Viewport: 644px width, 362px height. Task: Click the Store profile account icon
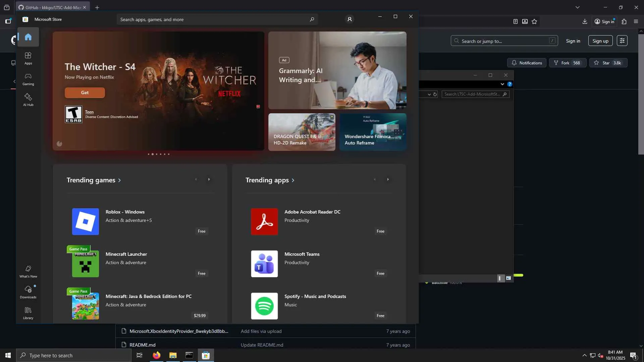pyautogui.click(x=350, y=19)
